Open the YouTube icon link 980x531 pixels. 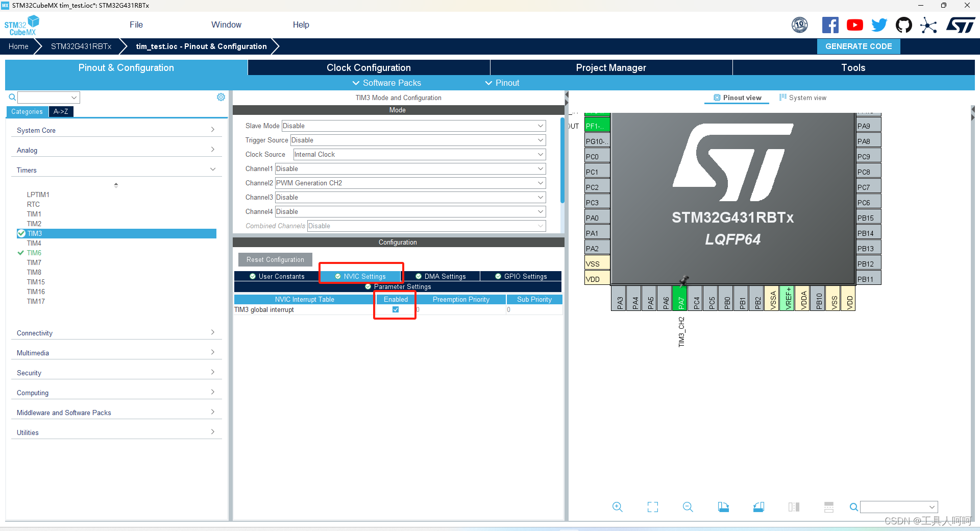(x=855, y=25)
